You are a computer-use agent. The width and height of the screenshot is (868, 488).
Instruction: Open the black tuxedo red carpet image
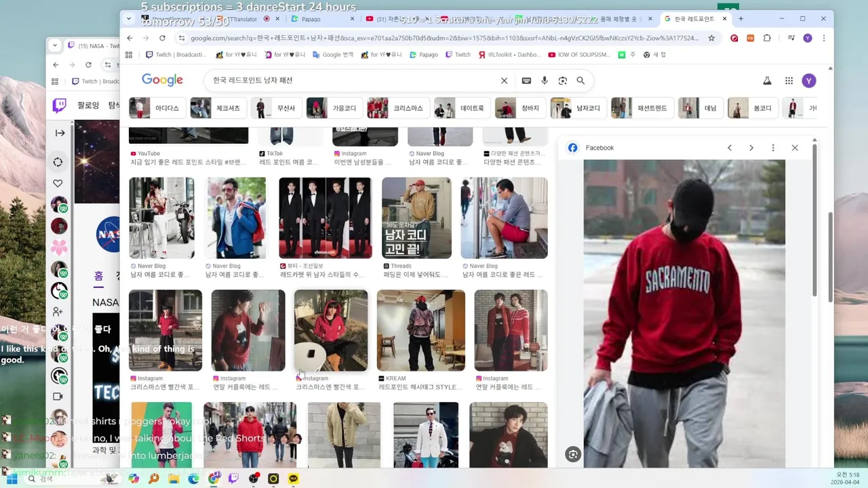(325, 218)
